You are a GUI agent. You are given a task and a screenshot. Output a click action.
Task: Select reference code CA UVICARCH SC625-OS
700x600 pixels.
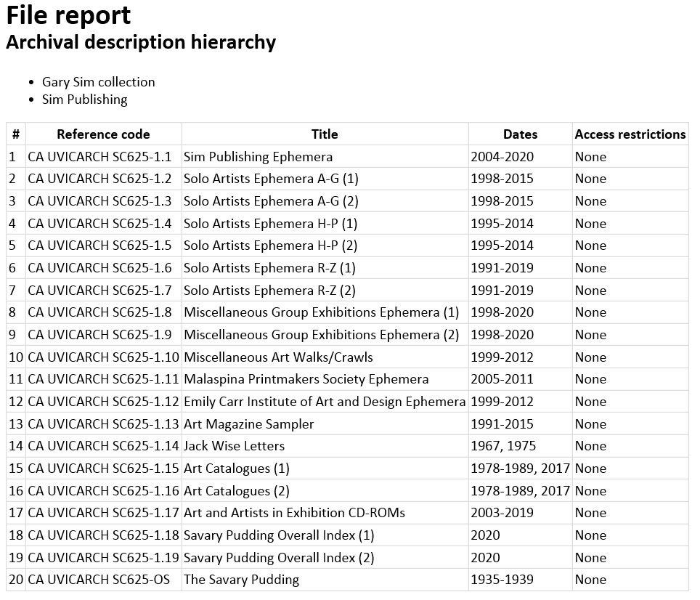(99, 580)
